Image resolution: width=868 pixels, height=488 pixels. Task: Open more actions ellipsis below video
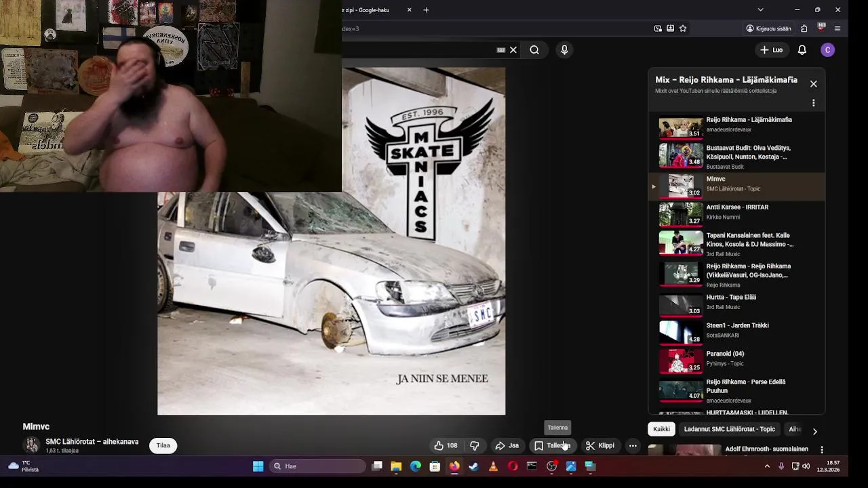click(633, 445)
